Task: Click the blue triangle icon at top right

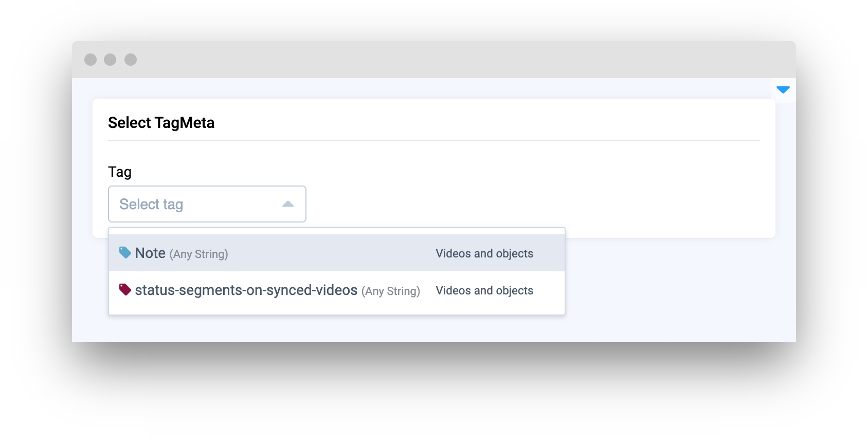Action: coord(783,90)
